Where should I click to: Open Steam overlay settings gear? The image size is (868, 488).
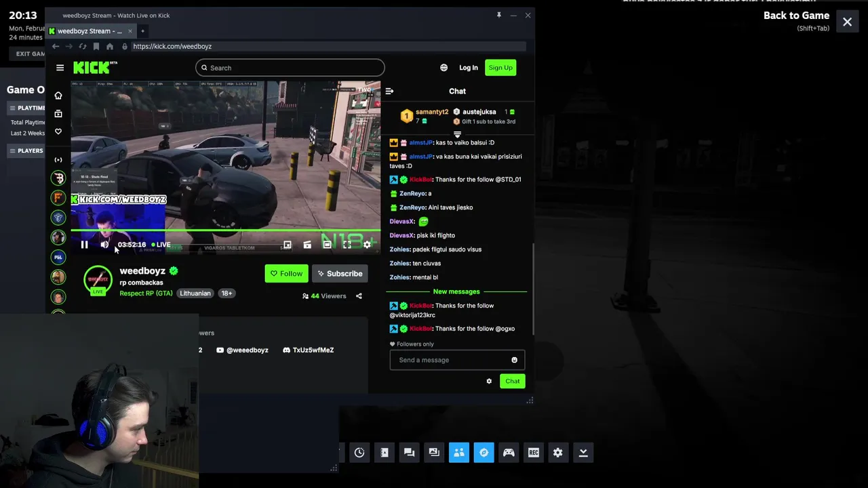[x=558, y=453]
